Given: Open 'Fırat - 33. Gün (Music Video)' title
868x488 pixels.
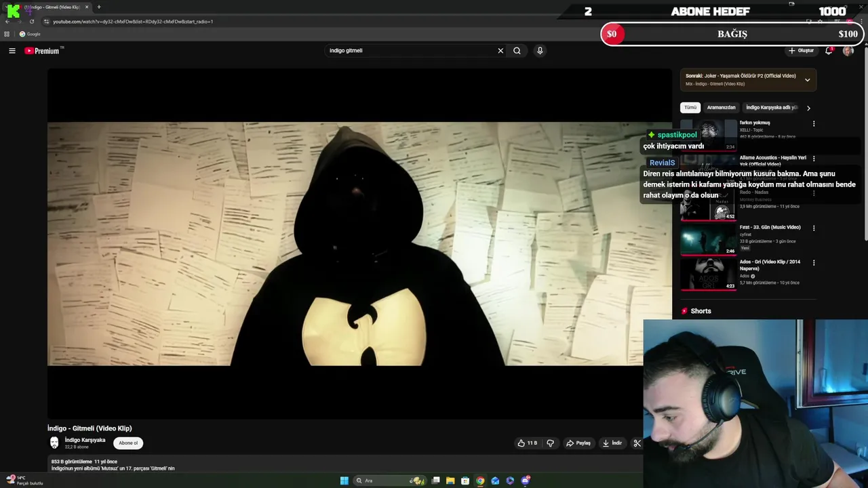Looking at the screenshot, I should 770,227.
